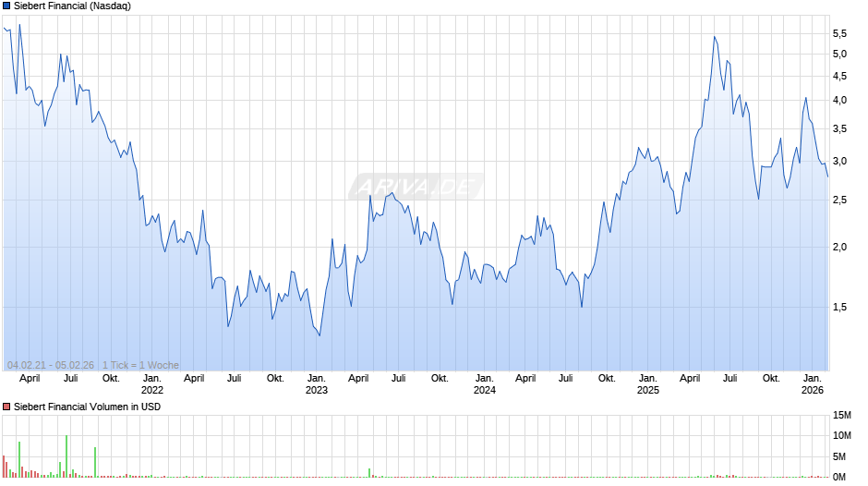
Task: Click the 2025 year label
Action: [648, 390]
